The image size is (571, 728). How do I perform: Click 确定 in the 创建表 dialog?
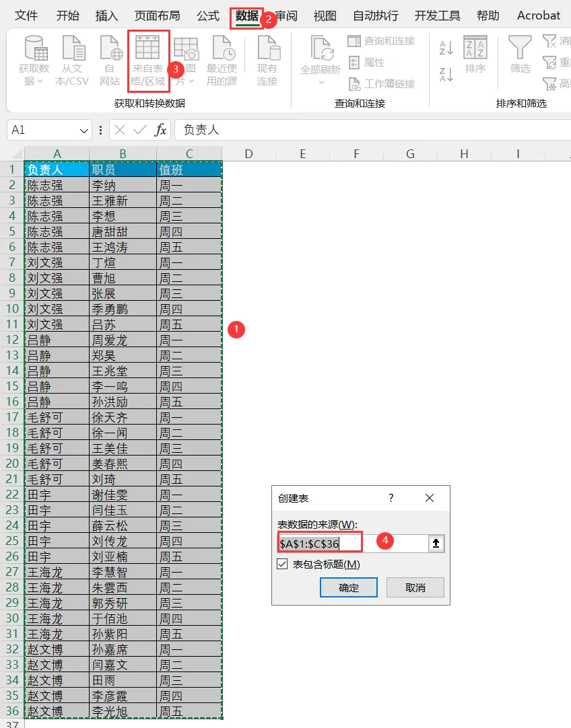click(348, 588)
